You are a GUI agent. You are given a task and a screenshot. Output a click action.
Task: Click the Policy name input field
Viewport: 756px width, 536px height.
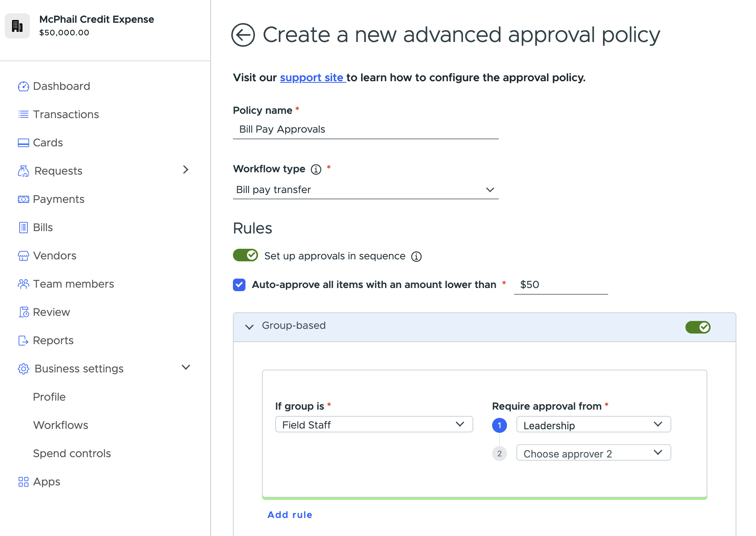coord(366,129)
